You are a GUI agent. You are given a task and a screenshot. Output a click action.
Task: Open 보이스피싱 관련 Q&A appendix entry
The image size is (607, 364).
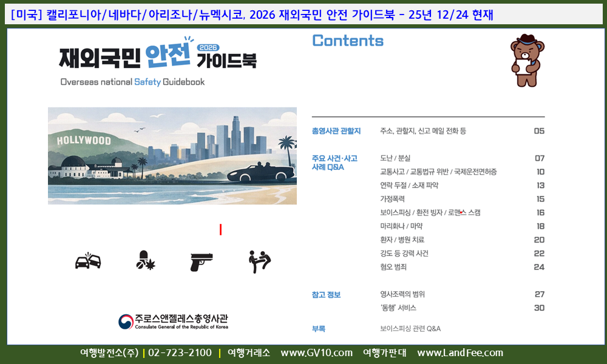pyautogui.click(x=410, y=329)
